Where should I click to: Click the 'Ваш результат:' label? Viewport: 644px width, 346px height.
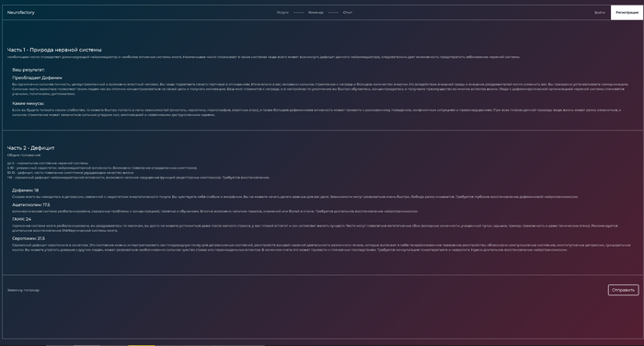click(x=29, y=70)
